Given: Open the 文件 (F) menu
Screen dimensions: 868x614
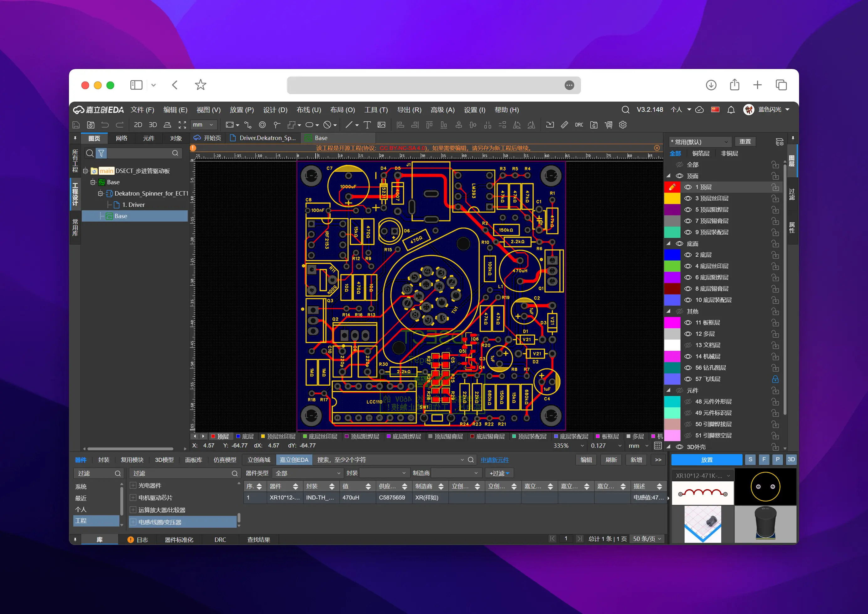Looking at the screenshot, I should pyautogui.click(x=143, y=110).
